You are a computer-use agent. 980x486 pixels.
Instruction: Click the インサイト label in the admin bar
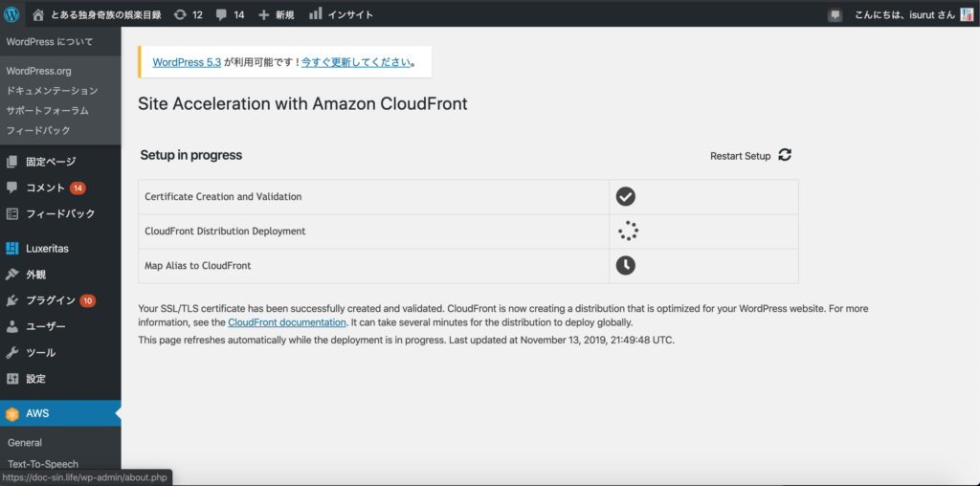[350, 14]
